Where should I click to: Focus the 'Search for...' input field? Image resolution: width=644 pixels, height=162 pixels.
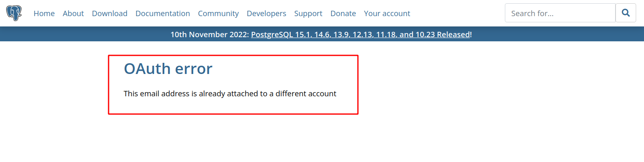[x=560, y=13]
